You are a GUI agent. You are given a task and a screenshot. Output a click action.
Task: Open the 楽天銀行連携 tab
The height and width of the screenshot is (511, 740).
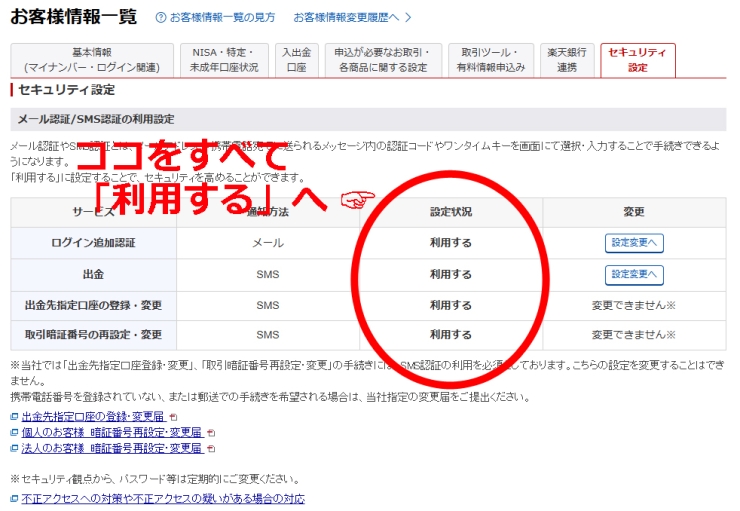567,60
